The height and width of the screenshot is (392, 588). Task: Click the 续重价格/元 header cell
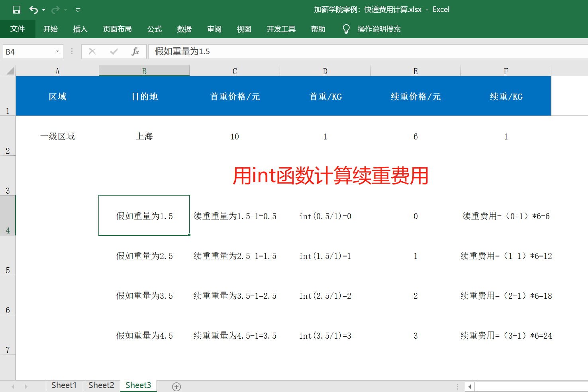[416, 96]
